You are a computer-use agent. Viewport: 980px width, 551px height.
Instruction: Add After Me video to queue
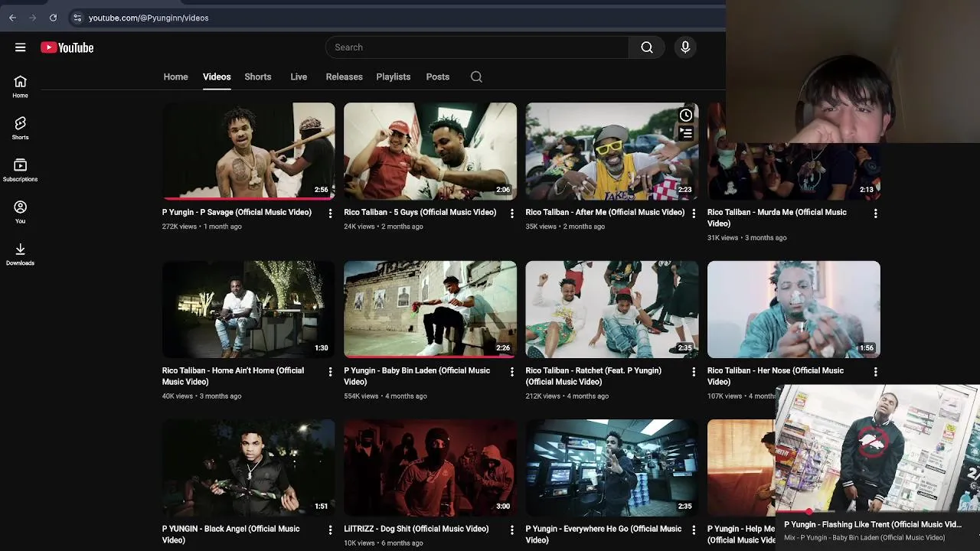pos(686,133)
